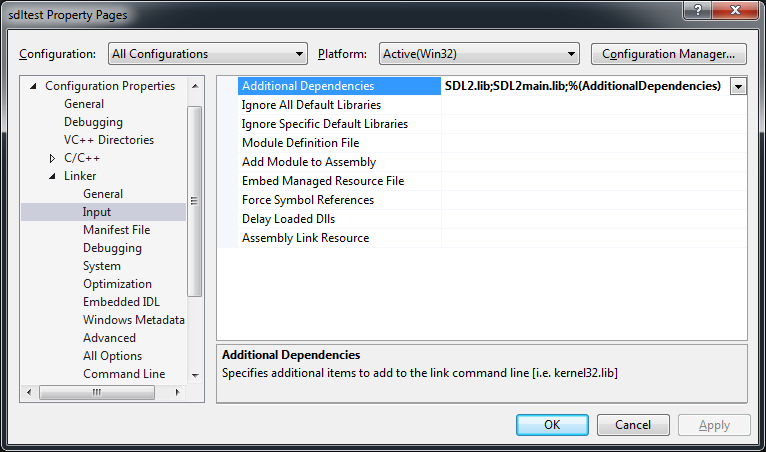Select VC++ Directories in the tree
Image resolution: width=766 pixels, height=452 pixels.
click(x=108, y=140)
